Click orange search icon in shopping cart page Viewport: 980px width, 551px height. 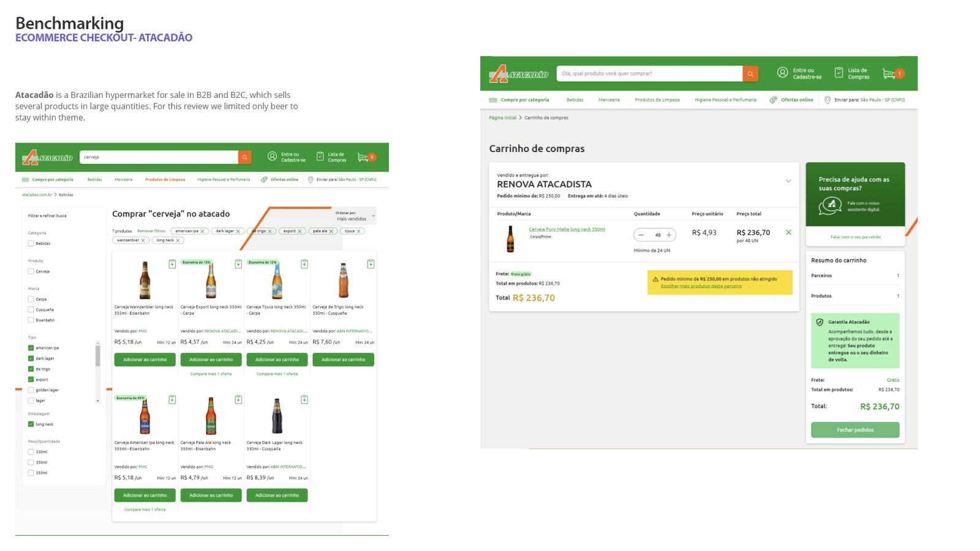point(750,73)
